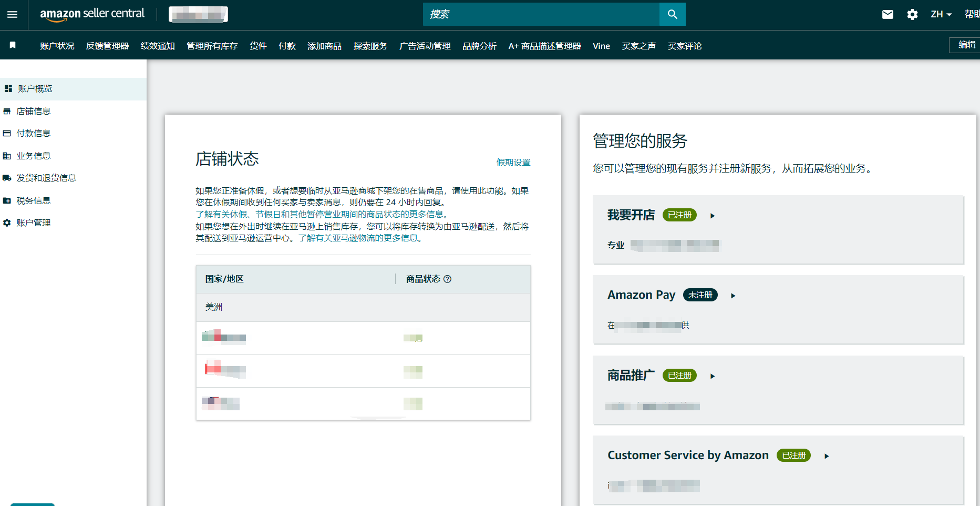980x506 pixels.
Task: Click the 发货和退货信息 truck icon
Action: (7, 178)
